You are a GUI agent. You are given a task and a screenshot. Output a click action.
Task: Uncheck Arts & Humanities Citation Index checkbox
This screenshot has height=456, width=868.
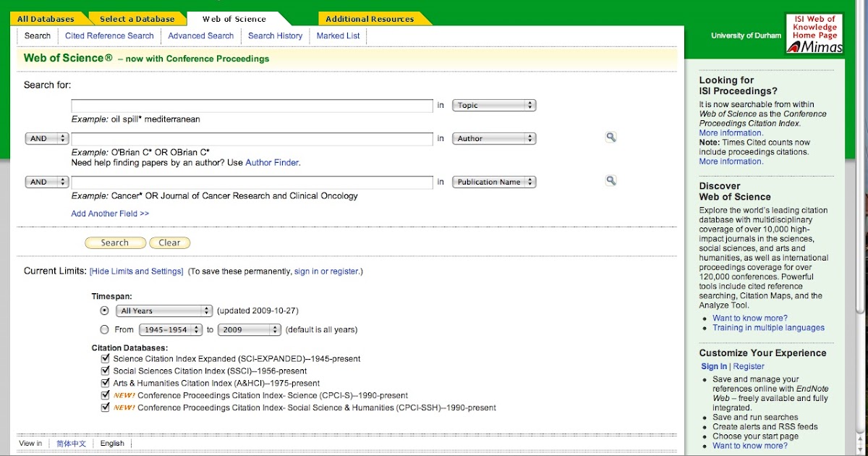click(106, 383)
